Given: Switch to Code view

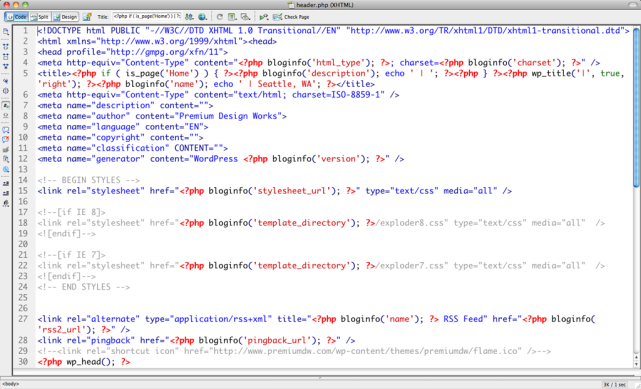Looking at the screenshot, I should pyautogui.click(x=17, y=17).
